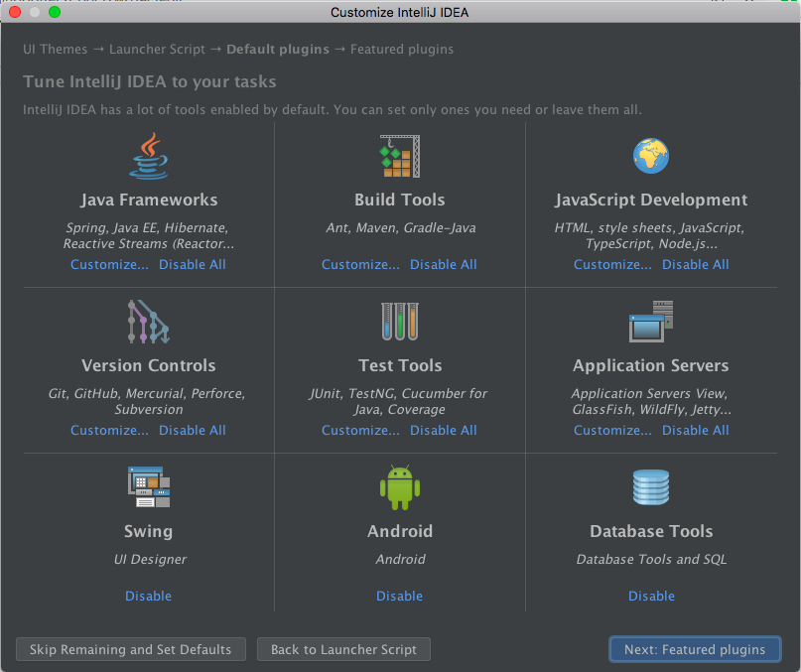Click Featured plugins breadcrumb step

402,49
